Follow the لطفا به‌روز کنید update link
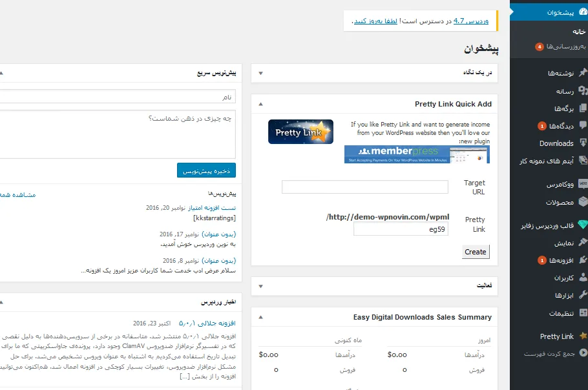 coord(375,21)
